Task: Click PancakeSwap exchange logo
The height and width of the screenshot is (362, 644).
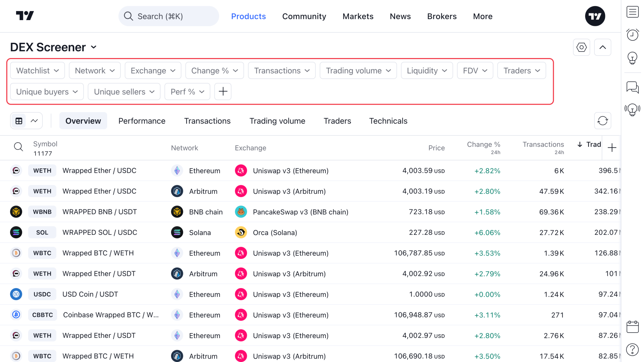Action: pyautogui.click(x=241, y=212)
